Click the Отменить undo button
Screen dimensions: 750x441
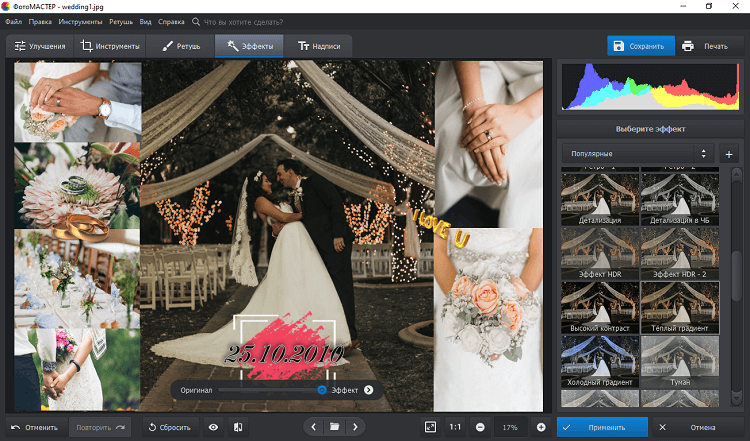tap(34, 427)
